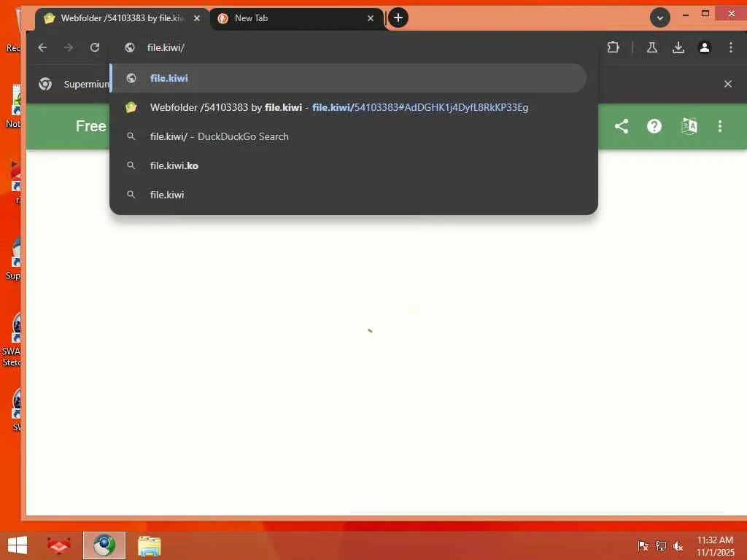Open the Chrome Labs flask icon
This screenshot has height=560, width=747.
(652, 47)
